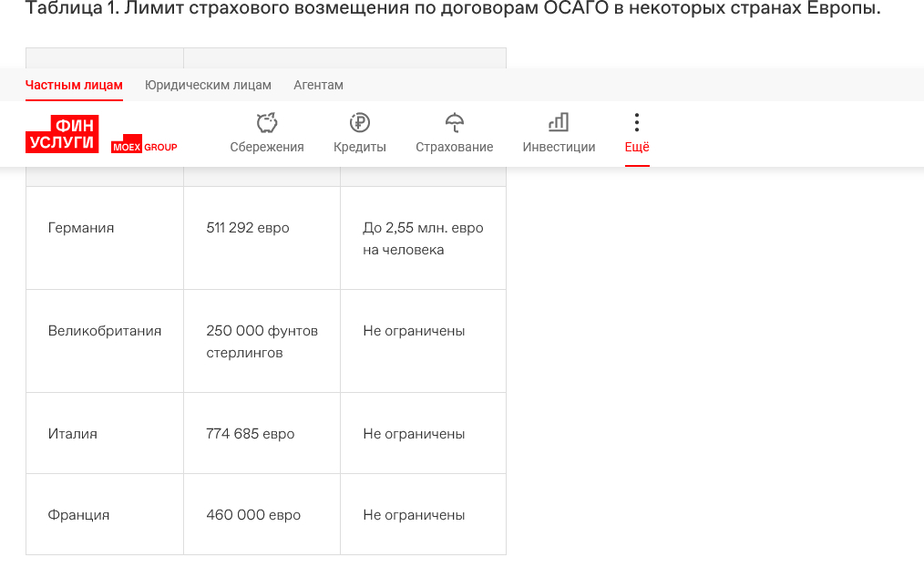Select the Сбережения menu label
Image resolution: width=924 pixels, height=578 pixels.
pyautogui.click(x=267, y=147)
